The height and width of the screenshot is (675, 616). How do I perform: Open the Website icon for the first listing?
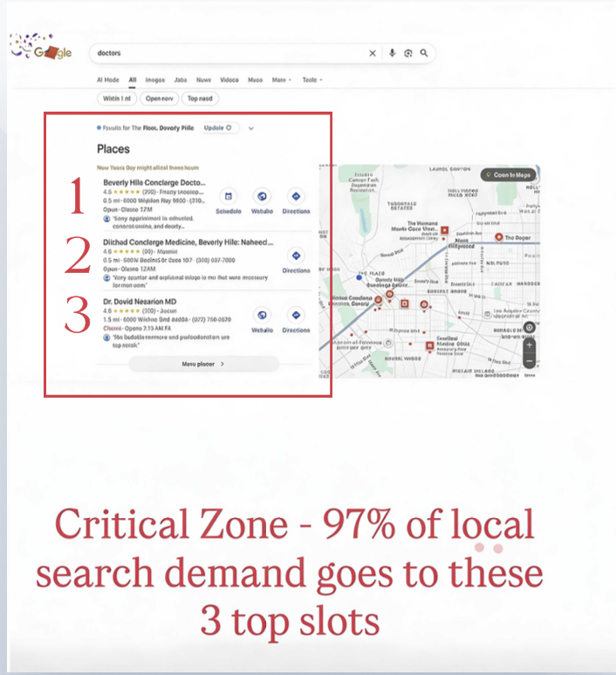(x=262, y=197)
